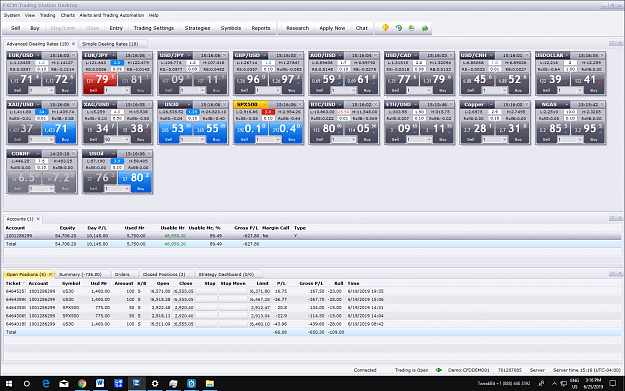Open Symbols from the toolbar
625x391 pixels.
pos(231,28)
